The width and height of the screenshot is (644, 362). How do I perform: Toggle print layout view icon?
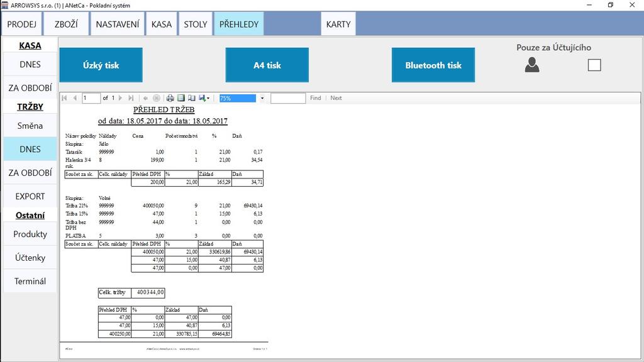[x=181, y=98]
